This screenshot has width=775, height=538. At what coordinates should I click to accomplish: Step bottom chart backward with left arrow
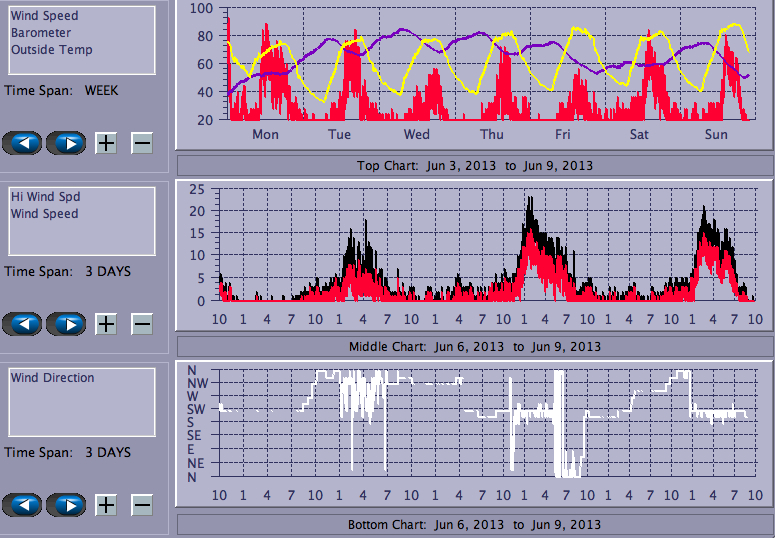[22, 505]
